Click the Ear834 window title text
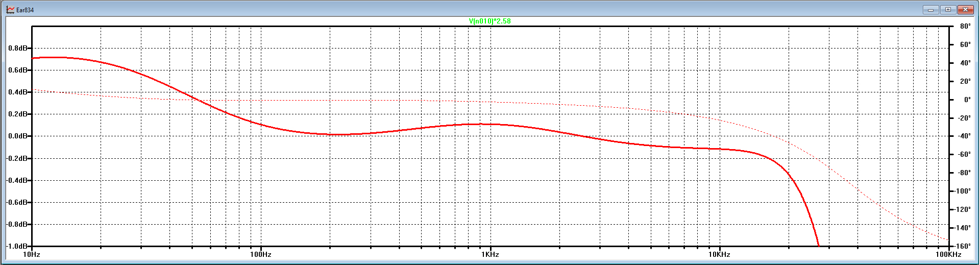The image size is (980, 265). [x=25, y=10]
